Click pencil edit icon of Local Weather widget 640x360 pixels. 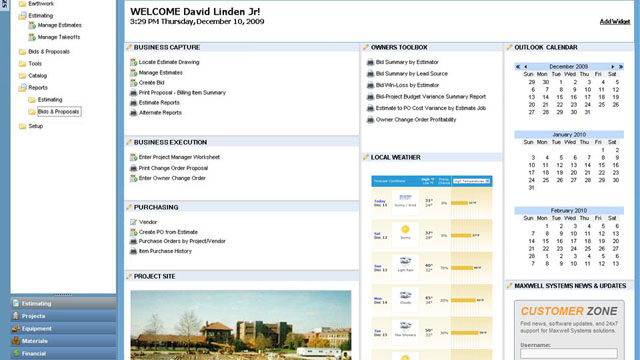(x=366, y=157)
